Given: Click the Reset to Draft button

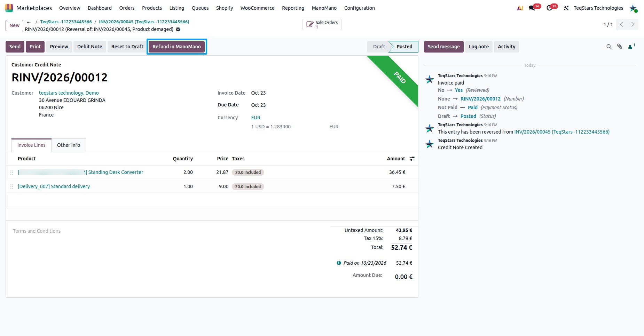Looking at the screenshot, I should pos(127,47).
